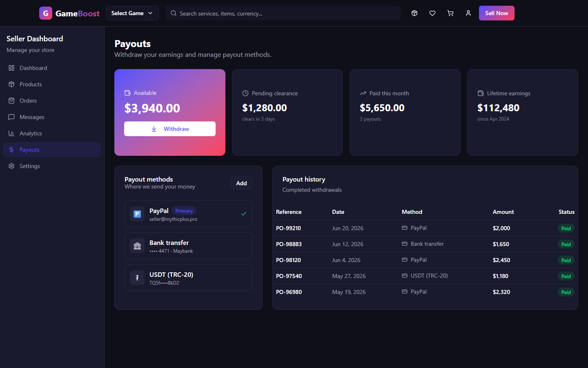Open Orders in sidebar
The image size is (588, 368).
(52, 101)
